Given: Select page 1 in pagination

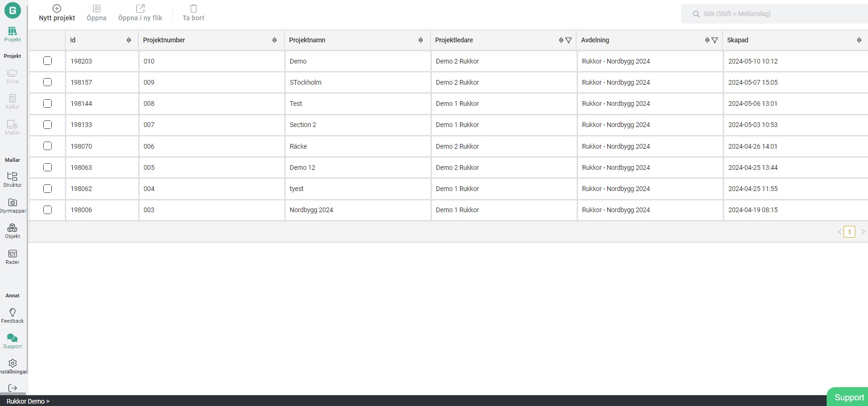Looking at the screenshot, I should (x=849, y=232).
